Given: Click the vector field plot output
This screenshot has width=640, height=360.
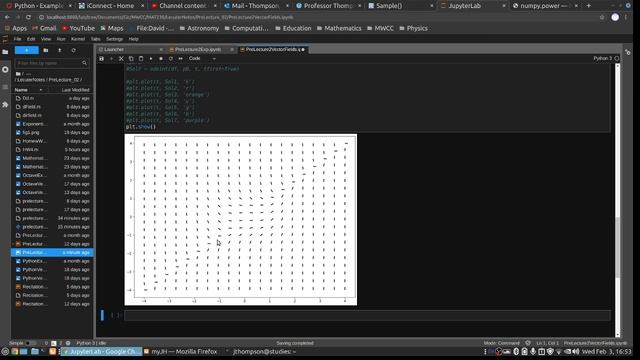Looking at the screenshot, I should (241, 220).
